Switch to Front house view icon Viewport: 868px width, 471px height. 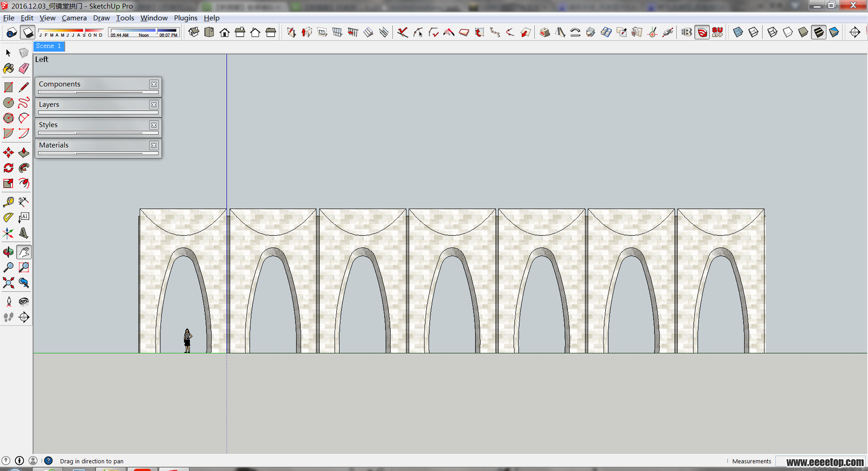pyautogui.click(x=225, y=32)
